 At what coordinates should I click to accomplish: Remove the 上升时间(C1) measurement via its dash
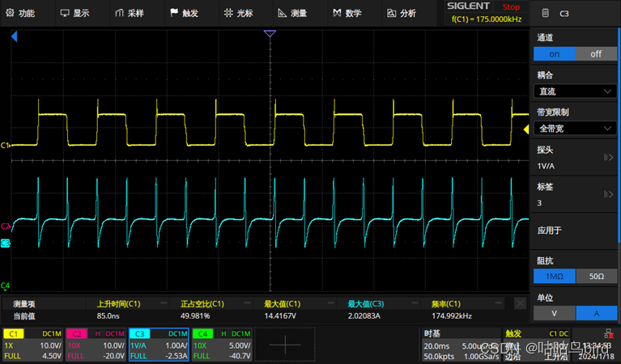(x=164, y=303)
